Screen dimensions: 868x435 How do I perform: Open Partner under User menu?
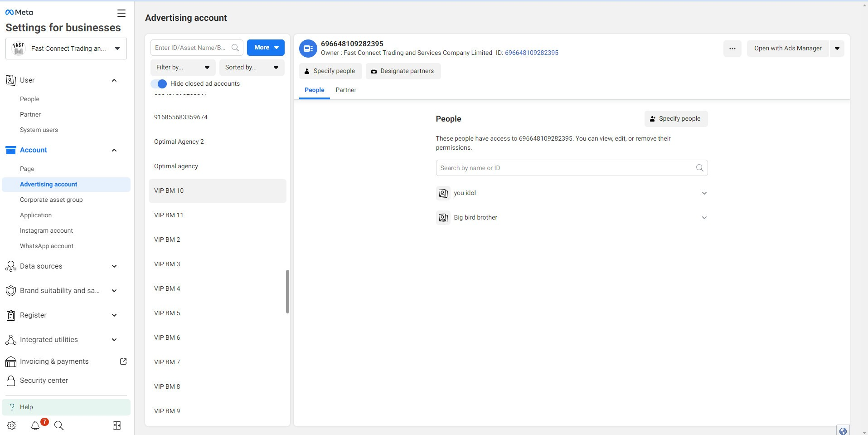click(x=30, y=115)
